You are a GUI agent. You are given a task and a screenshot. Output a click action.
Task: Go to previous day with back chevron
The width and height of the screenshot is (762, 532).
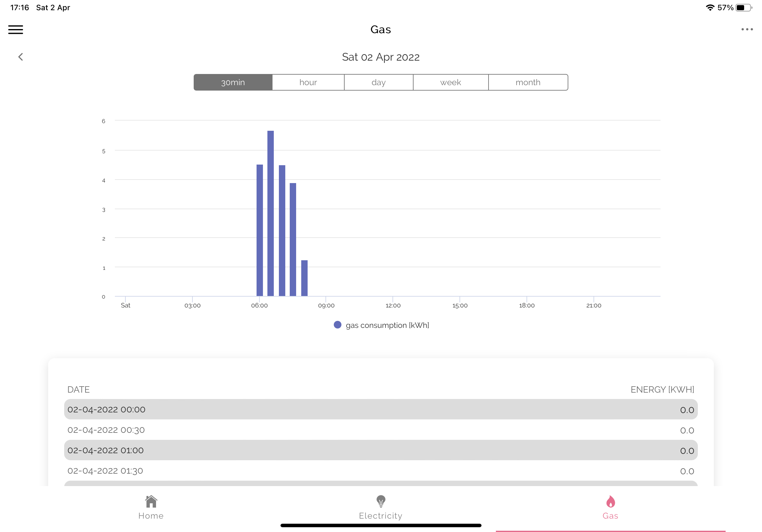click(20, 57)
